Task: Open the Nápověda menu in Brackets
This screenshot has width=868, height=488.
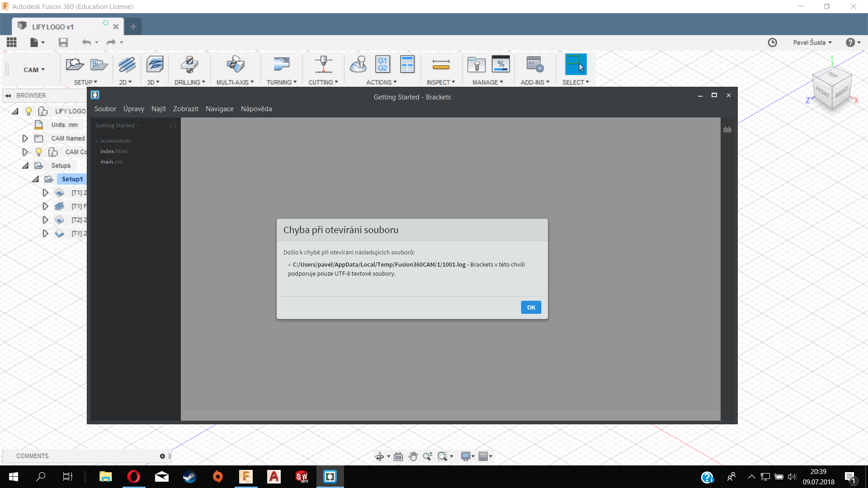Action: (256, 109)
